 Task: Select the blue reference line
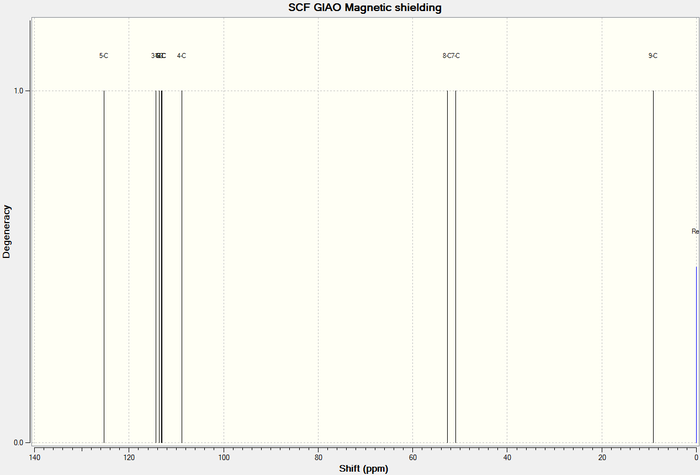pos(696,355)
